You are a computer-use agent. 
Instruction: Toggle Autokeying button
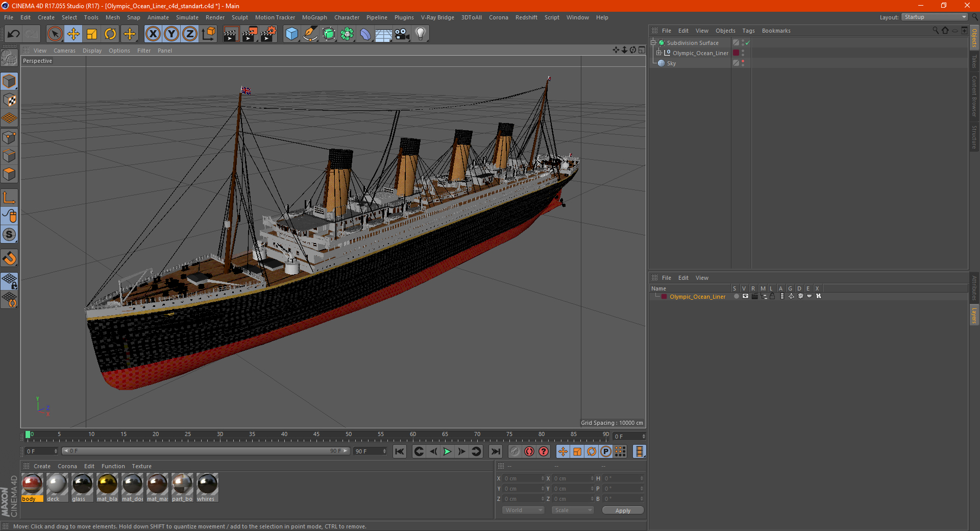[529, 451]
